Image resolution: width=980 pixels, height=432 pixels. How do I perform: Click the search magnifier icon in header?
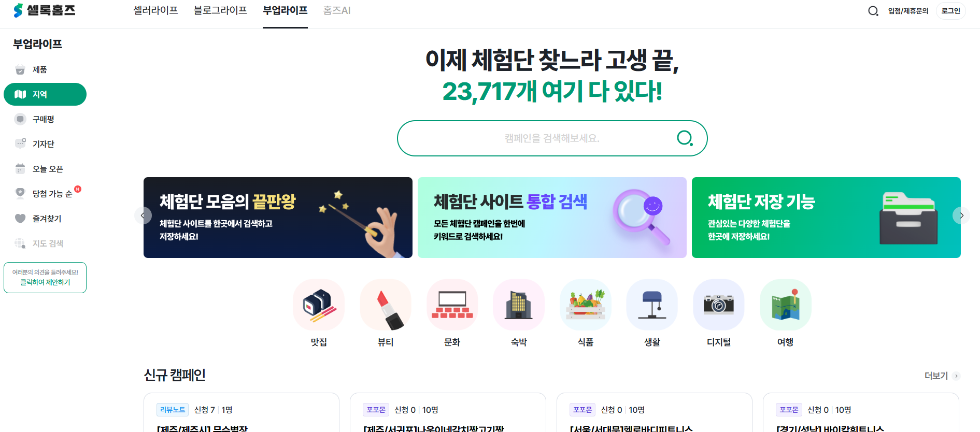click(873, 11)
